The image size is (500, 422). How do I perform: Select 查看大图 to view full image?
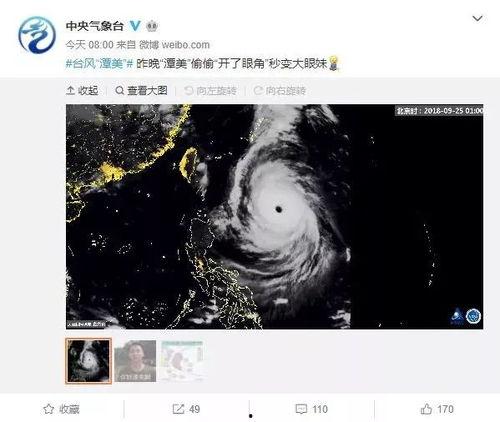point(141,90)
